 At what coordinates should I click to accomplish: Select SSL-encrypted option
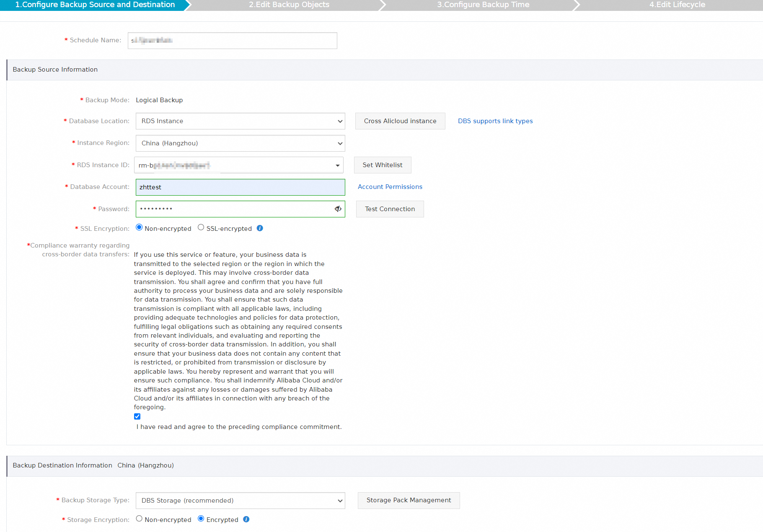click(x=201, y=227)
